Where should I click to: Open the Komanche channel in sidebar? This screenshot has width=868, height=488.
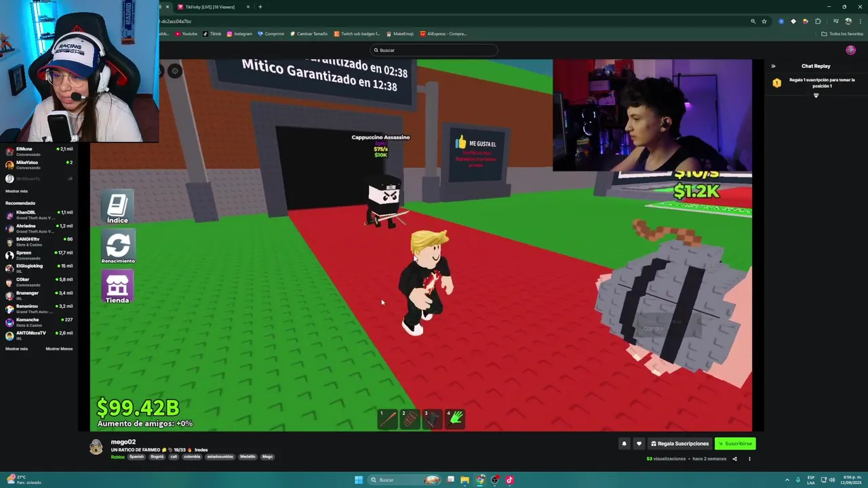pos(39,322)
